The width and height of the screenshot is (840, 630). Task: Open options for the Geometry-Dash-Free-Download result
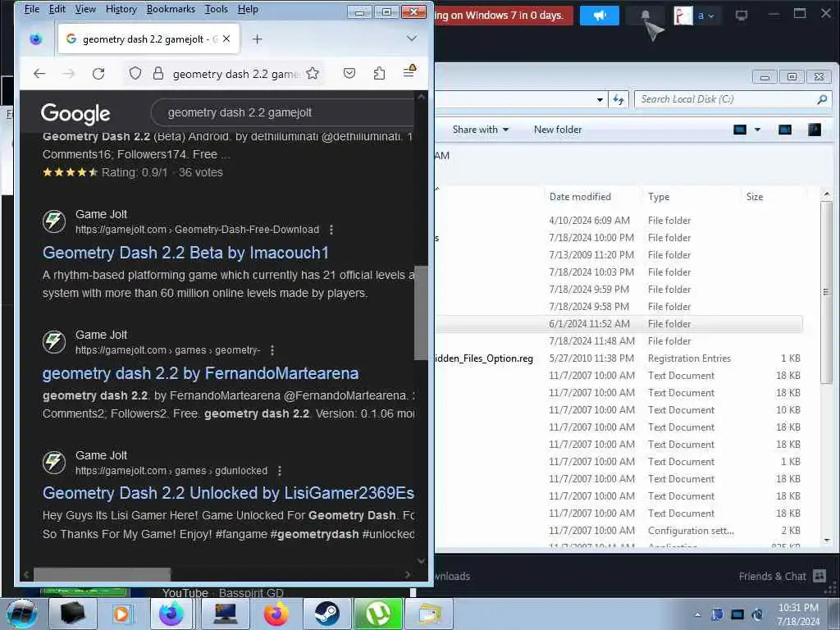[331, 230]
